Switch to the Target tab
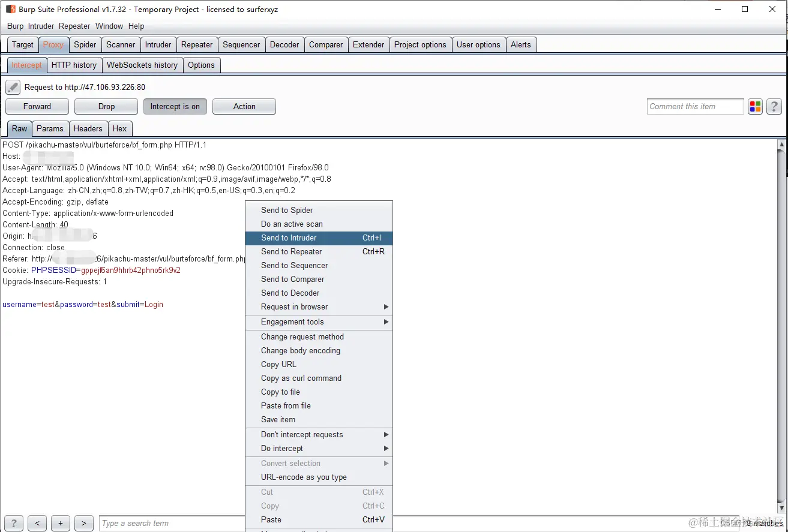 click(23, 44)
